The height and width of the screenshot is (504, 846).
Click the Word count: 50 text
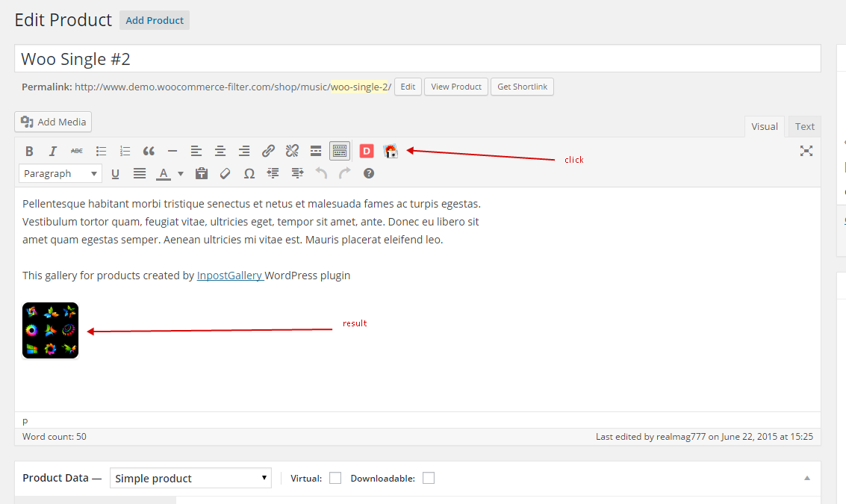pos(55,437)
